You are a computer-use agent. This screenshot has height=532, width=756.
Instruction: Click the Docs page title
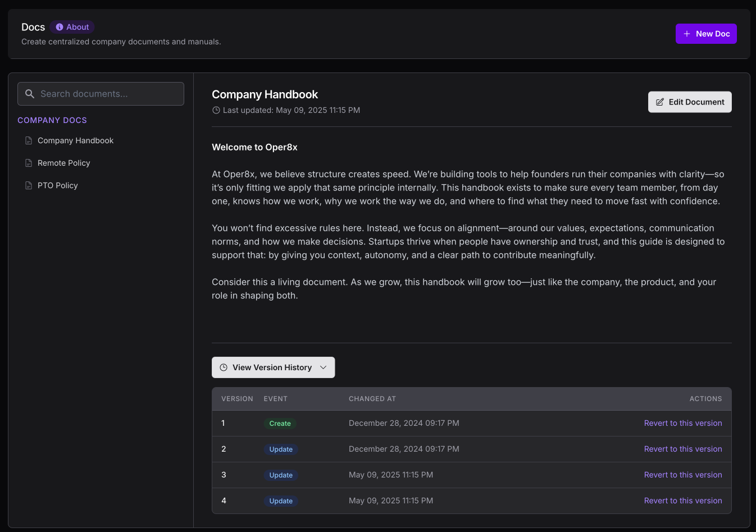click(x=33, y=27)
